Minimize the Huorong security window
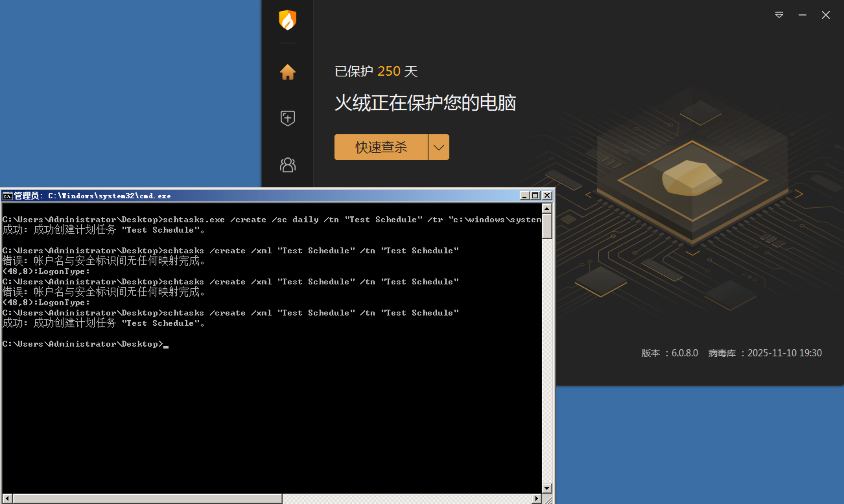Screen dimensions: 844x504 click(802, 15)
